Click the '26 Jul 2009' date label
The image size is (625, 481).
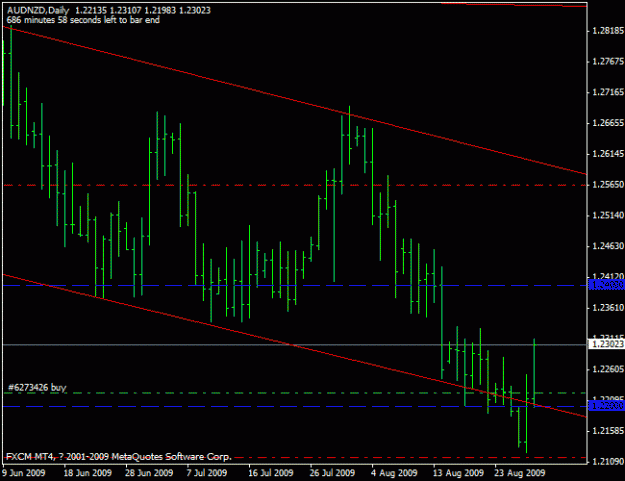click(332, 473)
